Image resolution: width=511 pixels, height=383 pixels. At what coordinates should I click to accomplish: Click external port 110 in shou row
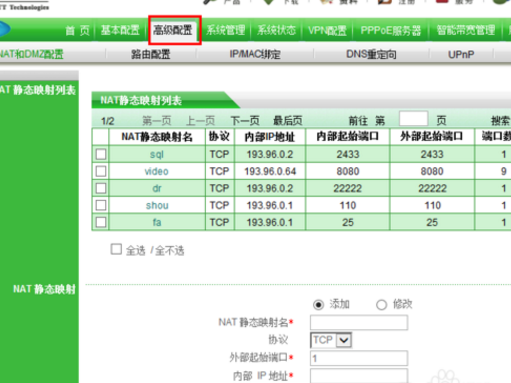click(432, 205)
